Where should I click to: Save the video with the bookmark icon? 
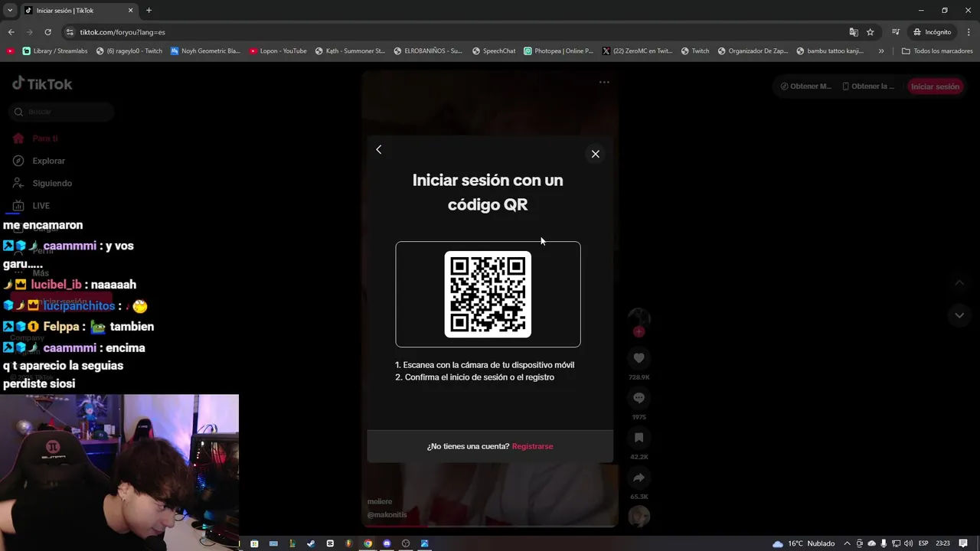pyautogui.click(x=639, y=438)
